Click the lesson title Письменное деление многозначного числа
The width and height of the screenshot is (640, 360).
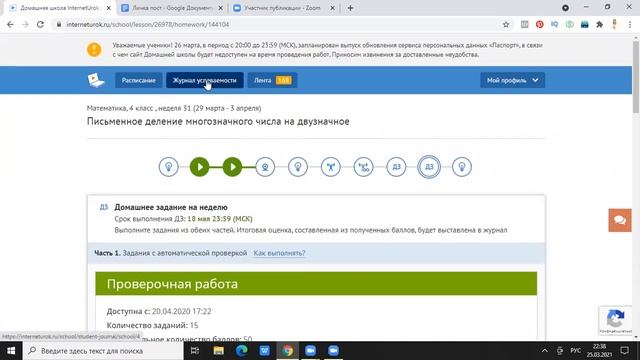point(218,121)
